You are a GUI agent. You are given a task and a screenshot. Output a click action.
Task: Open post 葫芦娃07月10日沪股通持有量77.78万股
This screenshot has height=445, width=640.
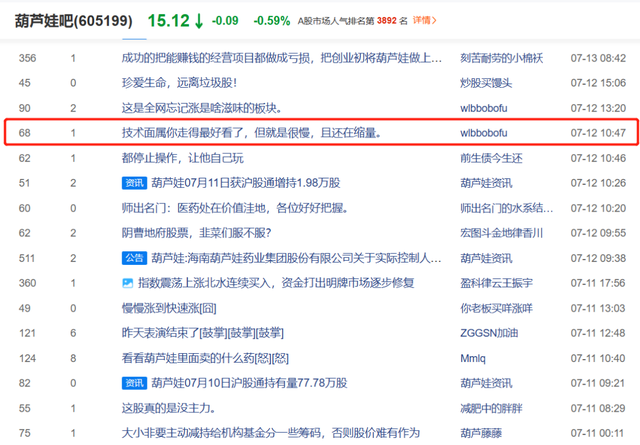point(249,383)
